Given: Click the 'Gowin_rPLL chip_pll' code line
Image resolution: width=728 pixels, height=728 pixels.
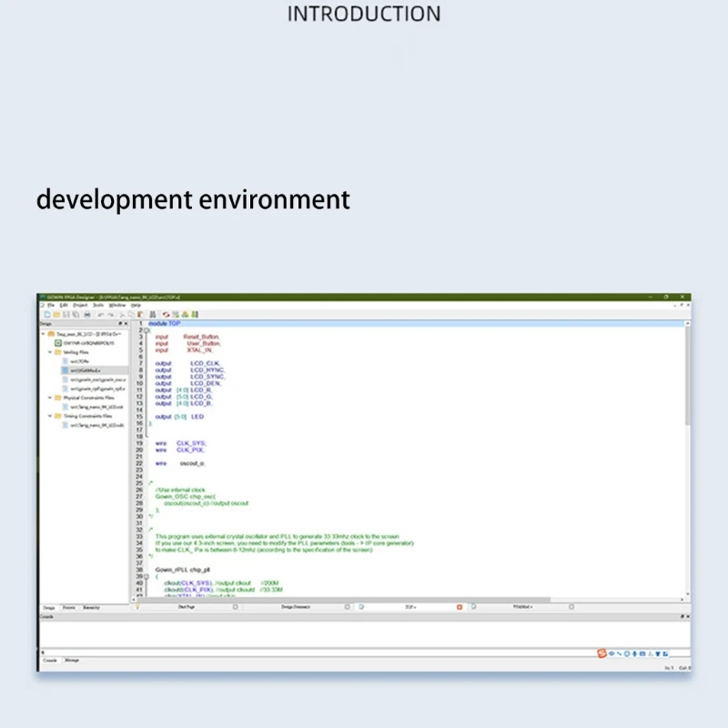Looking at the screenshot, I should (183, 570).
